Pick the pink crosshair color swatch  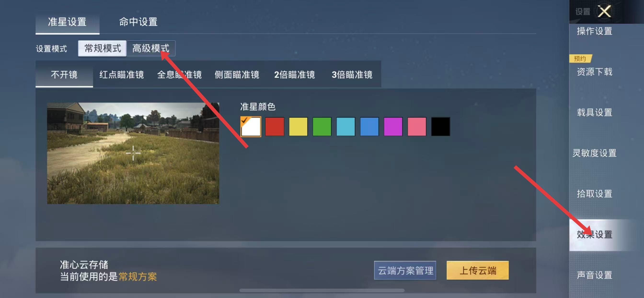(x=417, y=126)
